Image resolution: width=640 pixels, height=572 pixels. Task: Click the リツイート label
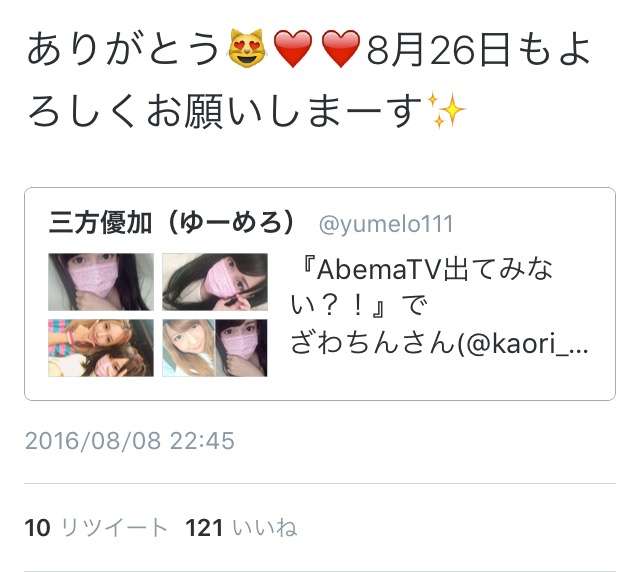114,527
